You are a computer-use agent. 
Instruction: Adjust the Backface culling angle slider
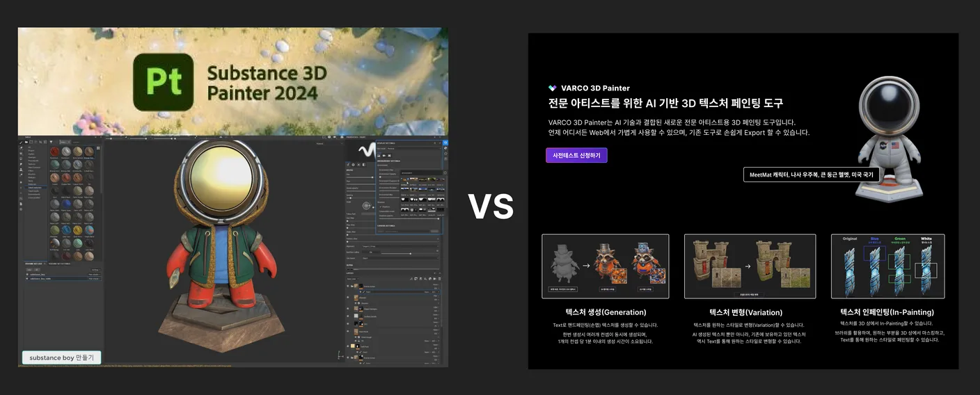tap(410, 253)
